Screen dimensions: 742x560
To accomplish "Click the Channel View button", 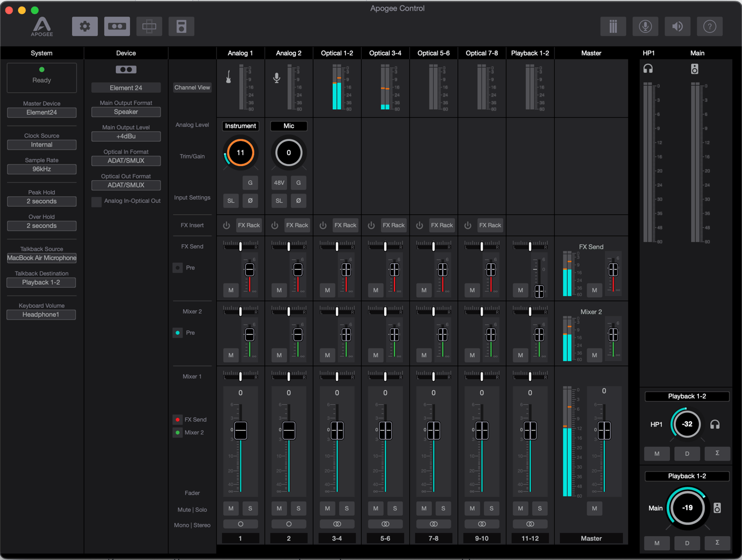I will (x=192, y=87).
